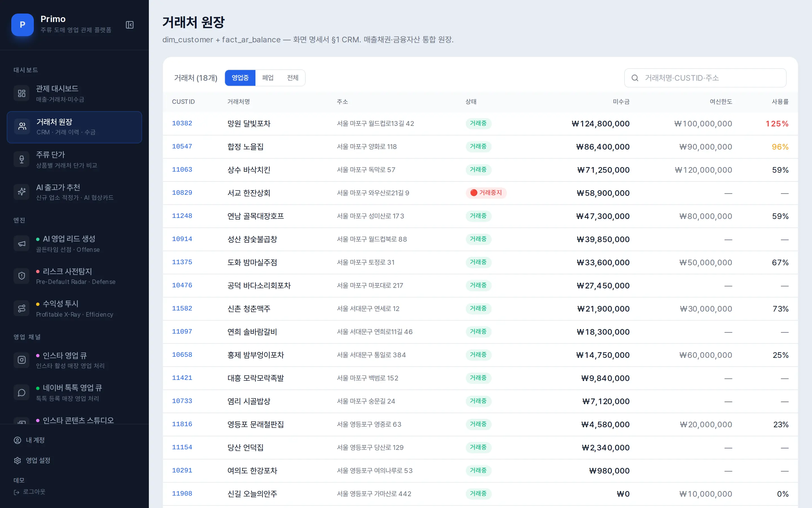Click the 여신한도 column header

[721, 102]
